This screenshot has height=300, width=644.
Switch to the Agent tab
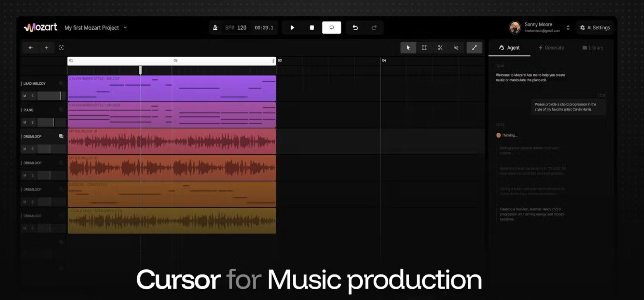(509, 48)
